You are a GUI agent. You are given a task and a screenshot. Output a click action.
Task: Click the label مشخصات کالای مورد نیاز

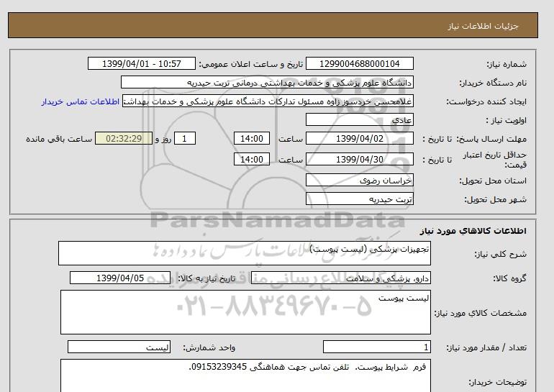pyautogui.click(x=480, y=313)
